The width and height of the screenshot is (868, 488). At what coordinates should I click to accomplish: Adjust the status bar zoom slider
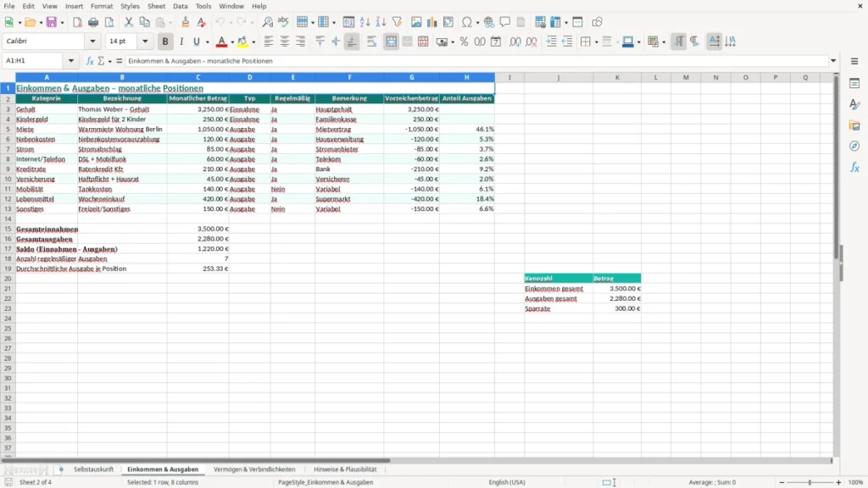click(x=810, y=482)
